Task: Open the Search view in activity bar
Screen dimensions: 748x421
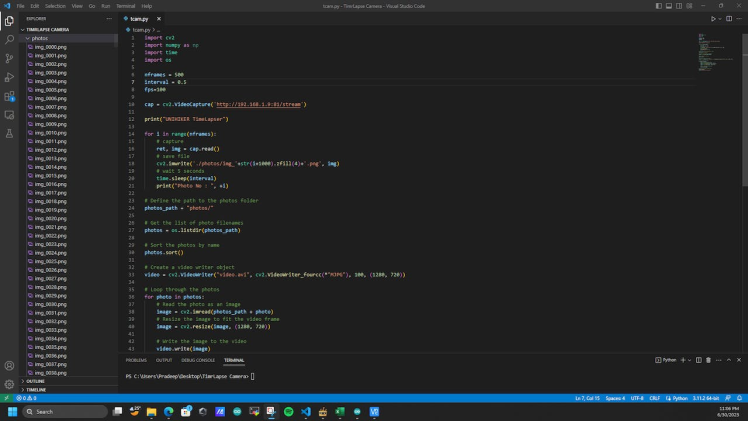Action: coord(9,39)
